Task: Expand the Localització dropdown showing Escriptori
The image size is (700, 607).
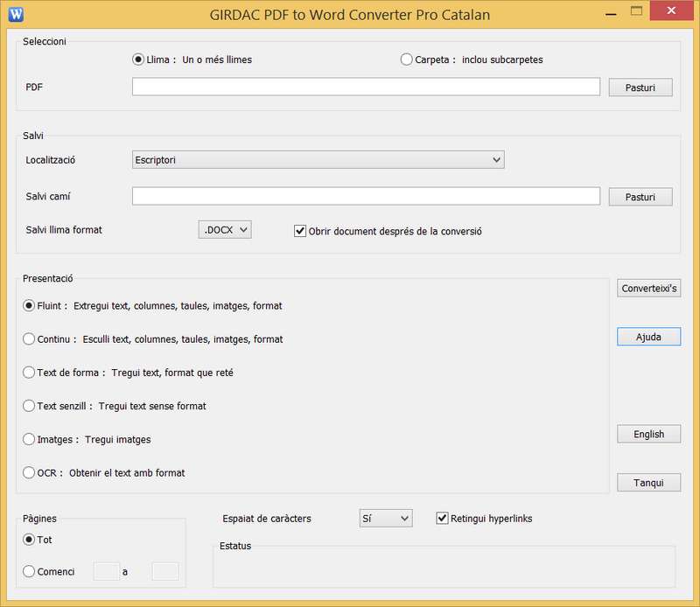Action: (x=318, y=159)
